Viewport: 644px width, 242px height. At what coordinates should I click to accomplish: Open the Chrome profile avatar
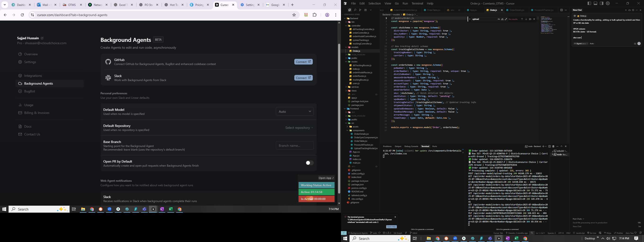(327, 15)
